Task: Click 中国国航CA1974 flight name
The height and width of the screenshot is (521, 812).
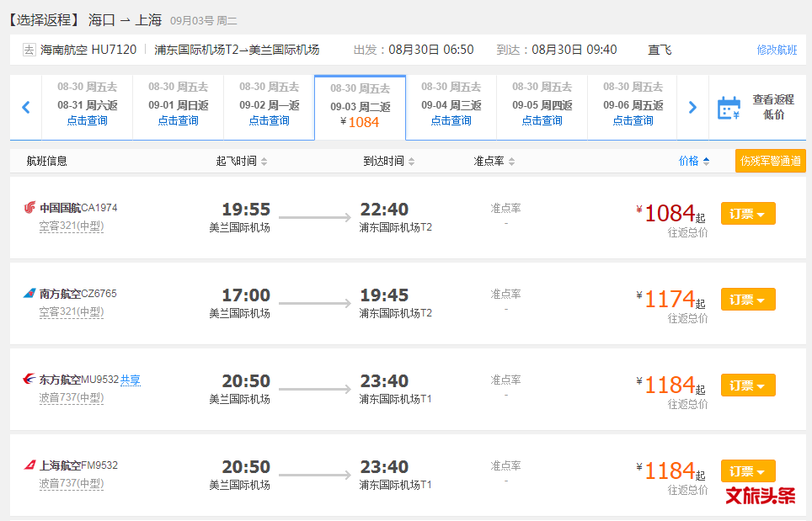Action: [x=78, y=207]
